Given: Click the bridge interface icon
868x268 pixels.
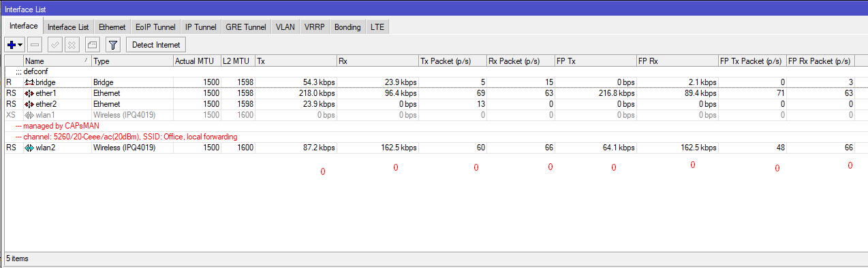Looking at the screenshot, I should coord(29,82).
